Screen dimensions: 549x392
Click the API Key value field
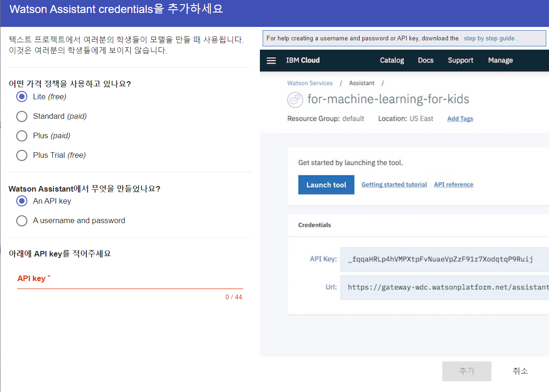445,259
